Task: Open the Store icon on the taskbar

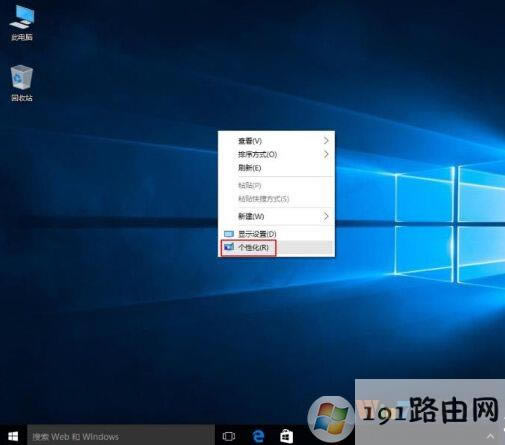Action: (286, 436)
